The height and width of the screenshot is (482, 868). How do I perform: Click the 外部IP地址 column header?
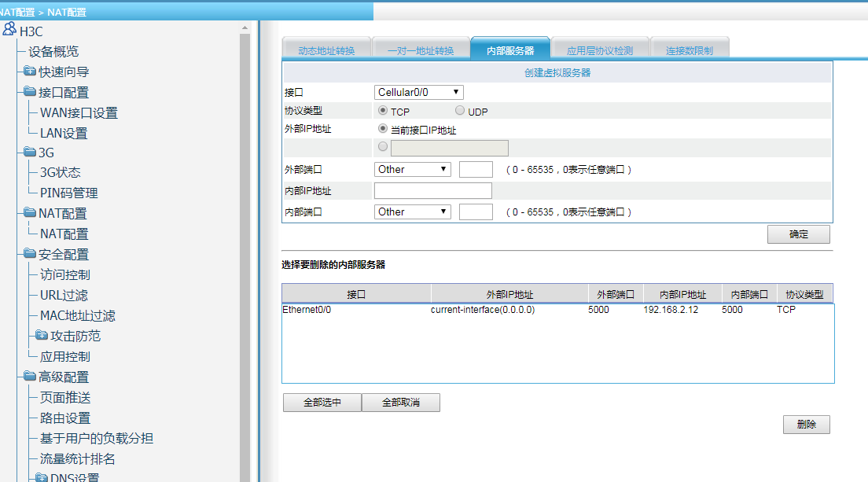click(x=509, y=294)
